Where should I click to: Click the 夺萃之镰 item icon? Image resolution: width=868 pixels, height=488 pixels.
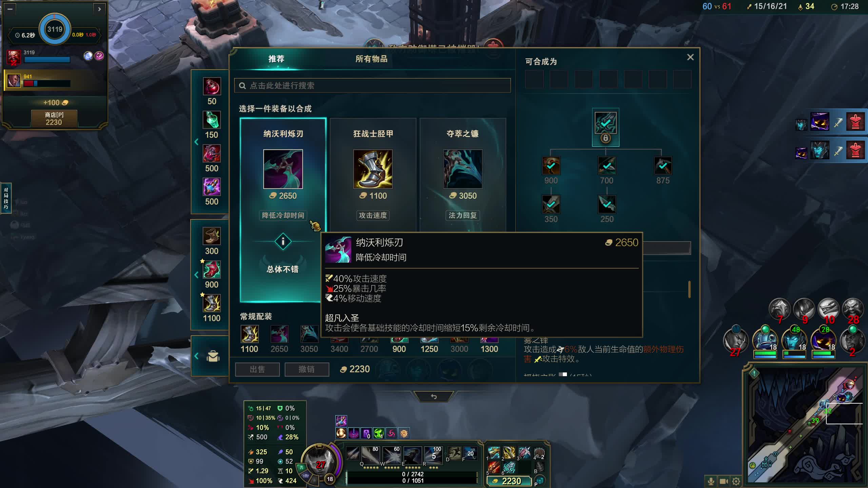coord(462,169)
